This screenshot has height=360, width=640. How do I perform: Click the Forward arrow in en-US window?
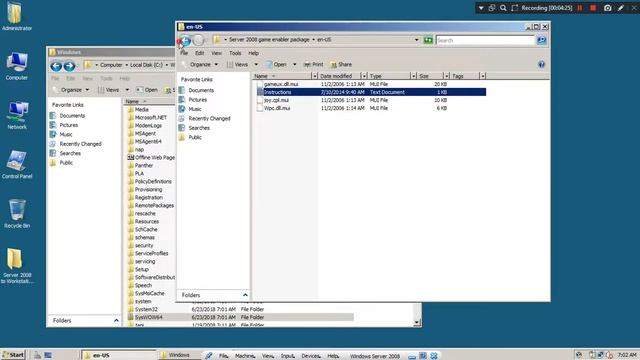(198, 40)
